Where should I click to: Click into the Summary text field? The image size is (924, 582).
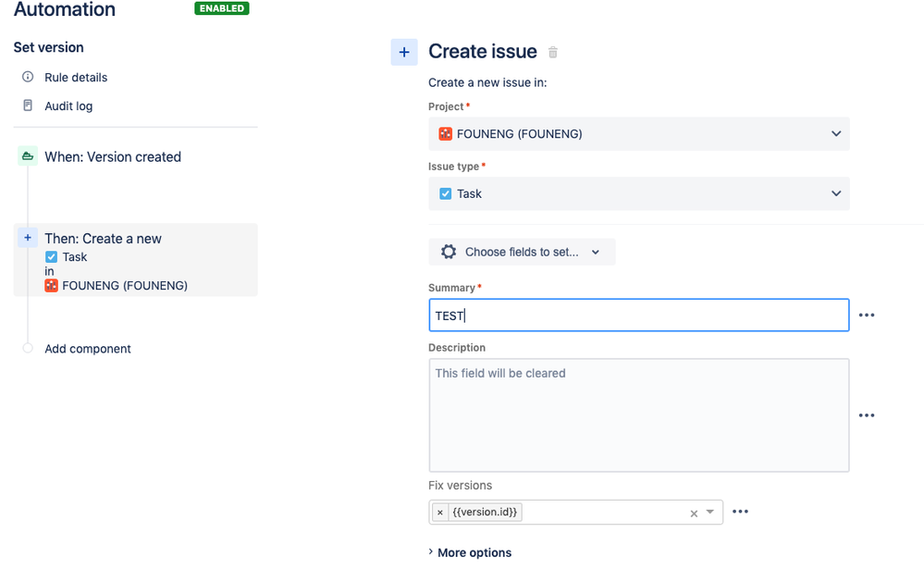pyautogui.click(x=638, y=316)
